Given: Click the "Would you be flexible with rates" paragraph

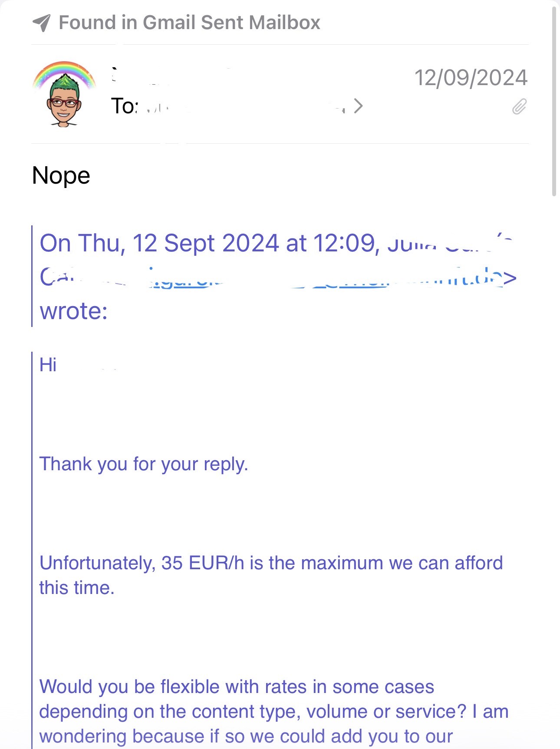Looking at the screenshot, I should pyautogui.click(x=237, y=687).
